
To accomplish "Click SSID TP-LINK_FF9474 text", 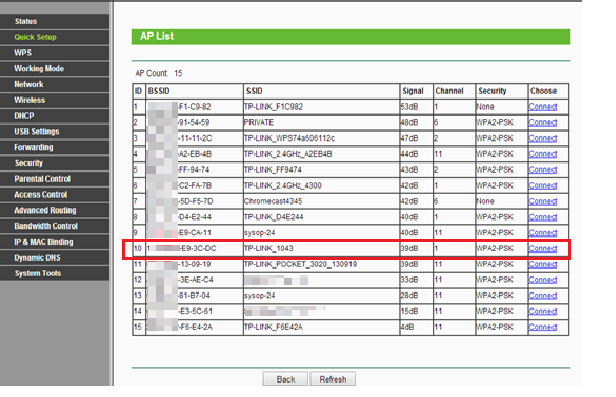I will tap(273, 170).
